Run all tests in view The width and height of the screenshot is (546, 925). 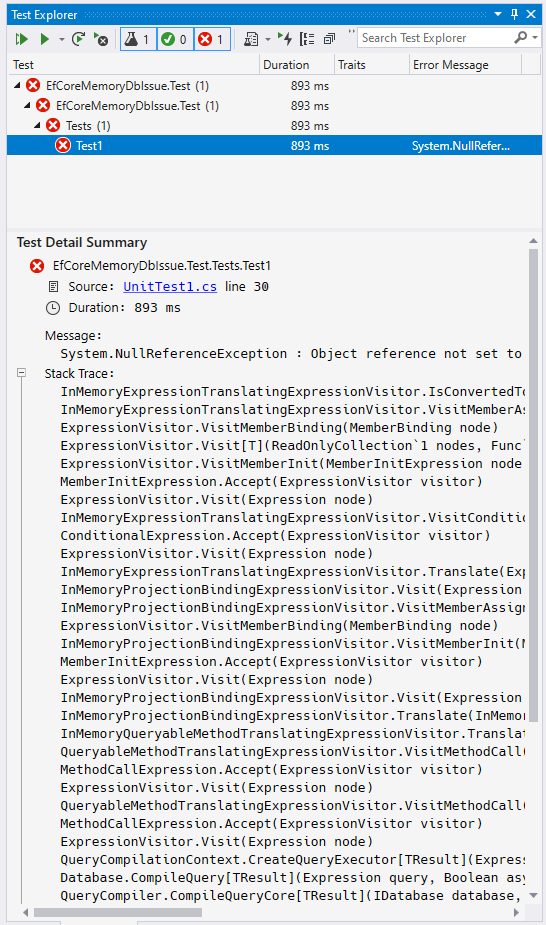tap(22, 39)
